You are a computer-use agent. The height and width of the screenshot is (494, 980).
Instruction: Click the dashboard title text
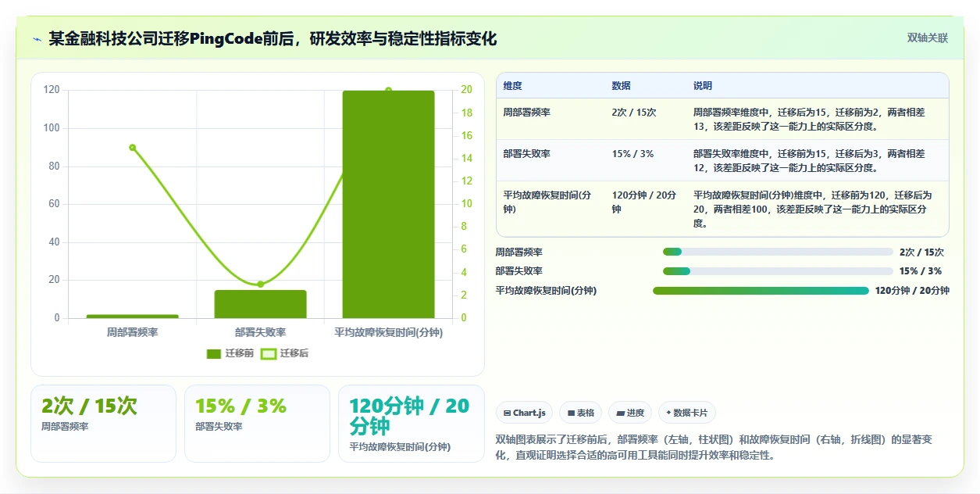(x=273, y=39)
